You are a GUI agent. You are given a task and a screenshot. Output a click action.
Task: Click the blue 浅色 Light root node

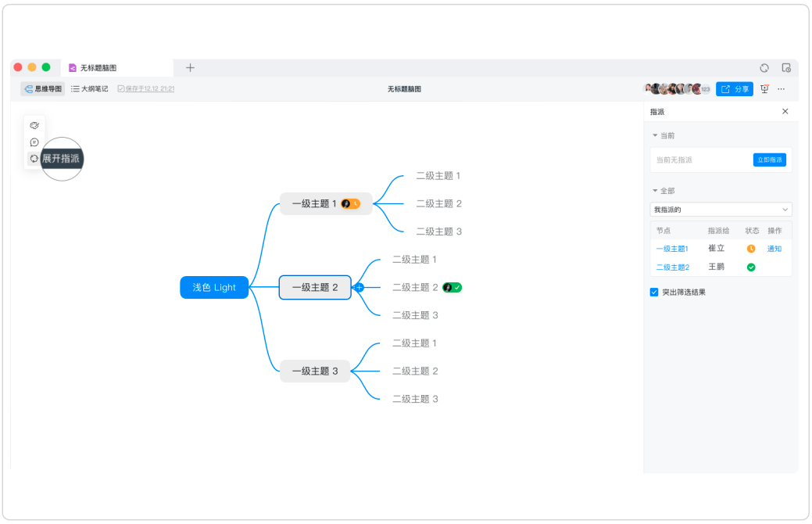pyautogui.click(x=213, y=287)
